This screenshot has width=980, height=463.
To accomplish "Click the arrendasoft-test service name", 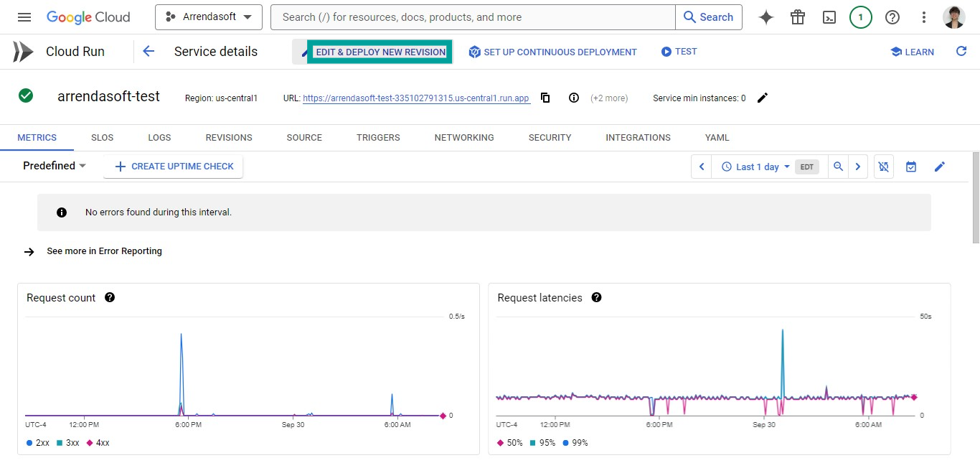I will [108, 96].
